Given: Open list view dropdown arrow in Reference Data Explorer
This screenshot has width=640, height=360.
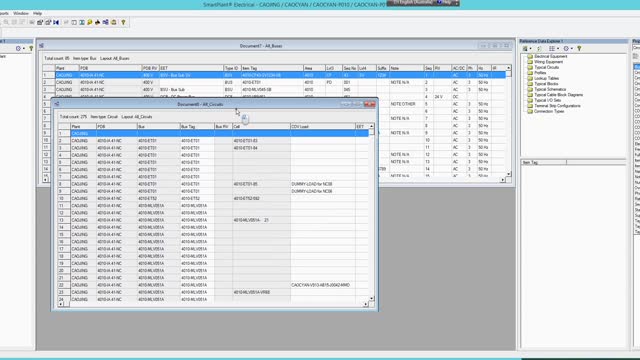Looking at the screenshot, I should point(558,49).
